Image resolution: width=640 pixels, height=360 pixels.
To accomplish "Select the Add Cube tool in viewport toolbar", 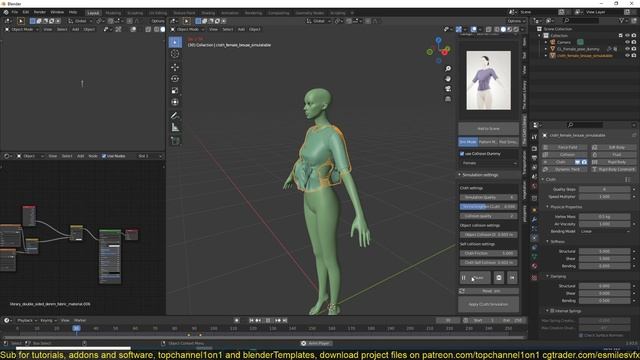I will (175, 141).
